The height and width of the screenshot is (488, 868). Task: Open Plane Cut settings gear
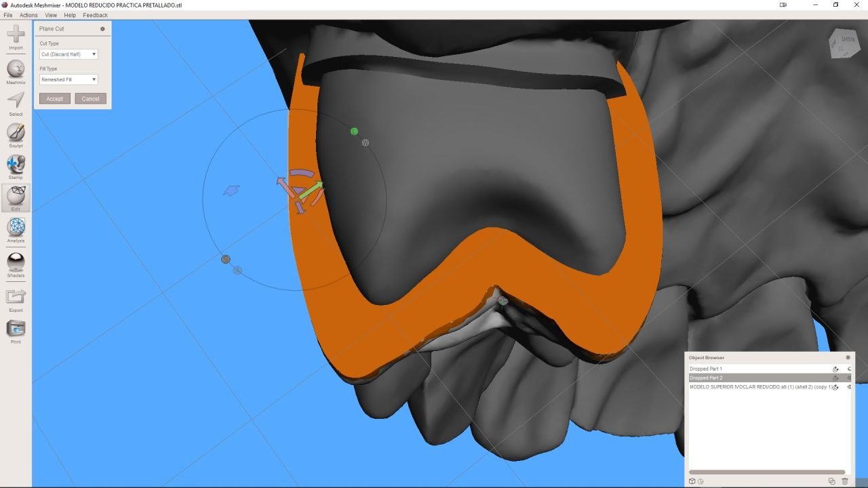102,29
